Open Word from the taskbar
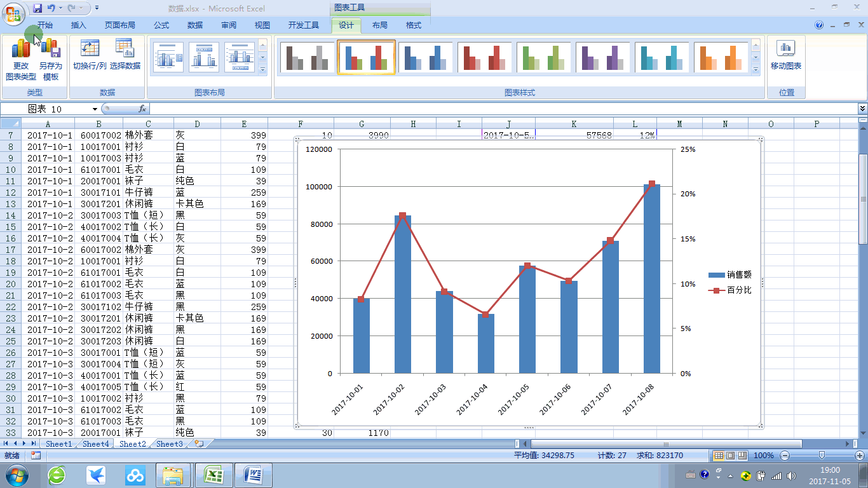This screenshot has width=868, height=488. pyautogui.click(x=254, y=475)
